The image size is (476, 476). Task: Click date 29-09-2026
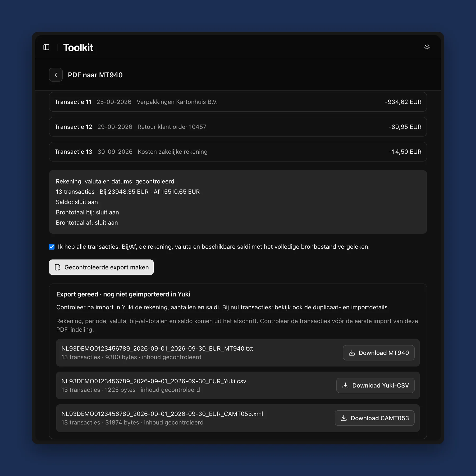[115, 127]
